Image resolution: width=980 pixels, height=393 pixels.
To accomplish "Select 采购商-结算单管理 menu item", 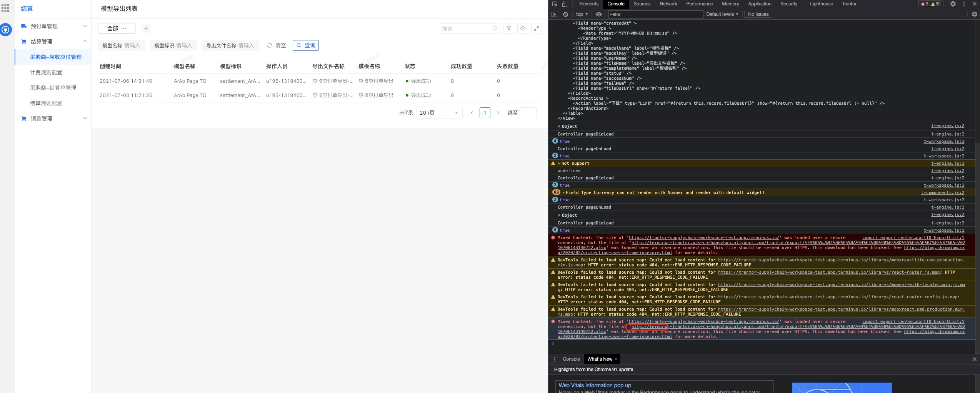I will (53, 88).
